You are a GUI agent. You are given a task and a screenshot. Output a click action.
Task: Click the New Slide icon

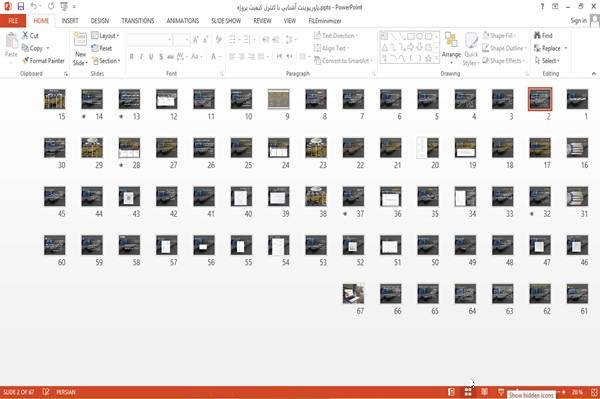click(x=80, y=40)
